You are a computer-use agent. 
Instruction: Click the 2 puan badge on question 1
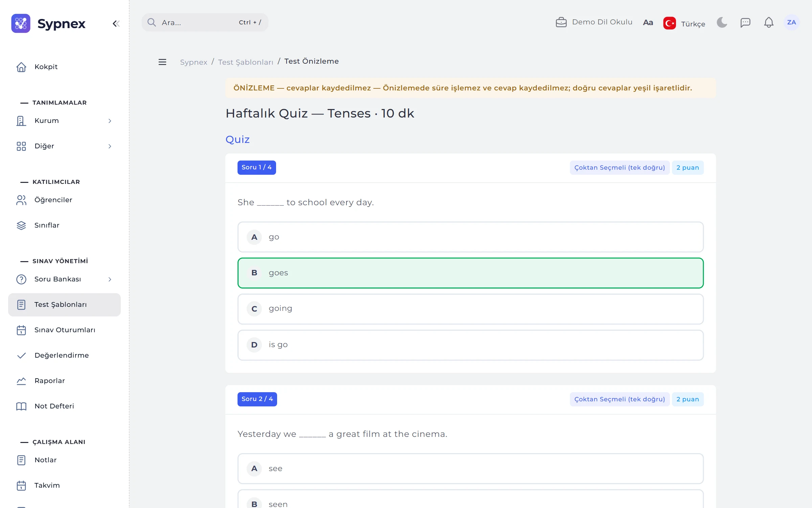click(687, 167)
